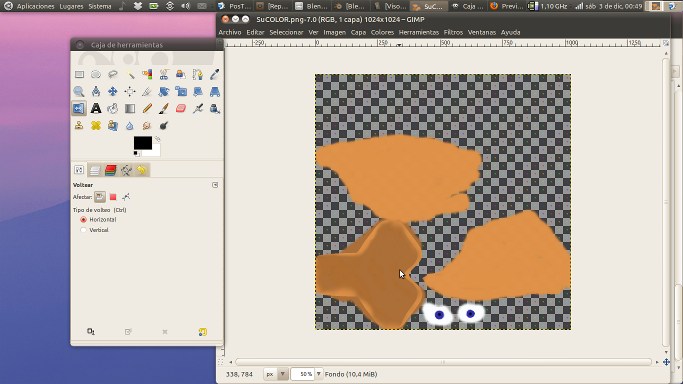Open the Filtros menu
Image resolution: width=683 pixels, height=384 pixels.
[x=453, y=32]
